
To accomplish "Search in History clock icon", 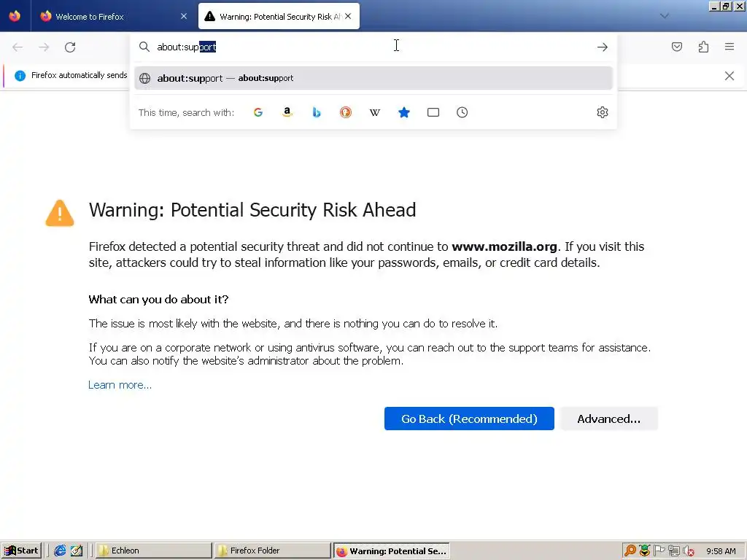I will click(x=462, y=112).
